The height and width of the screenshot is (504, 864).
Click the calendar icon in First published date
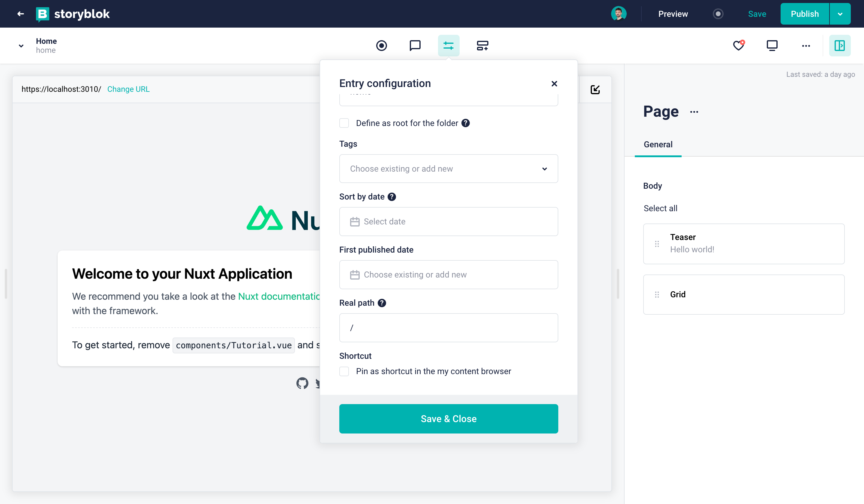point(355,274)
